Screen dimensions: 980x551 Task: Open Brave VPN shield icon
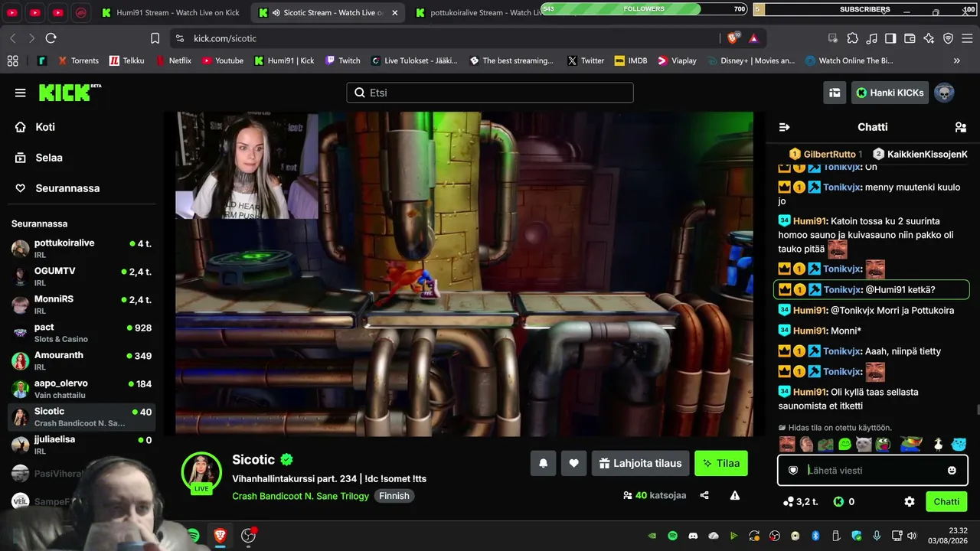948,38
